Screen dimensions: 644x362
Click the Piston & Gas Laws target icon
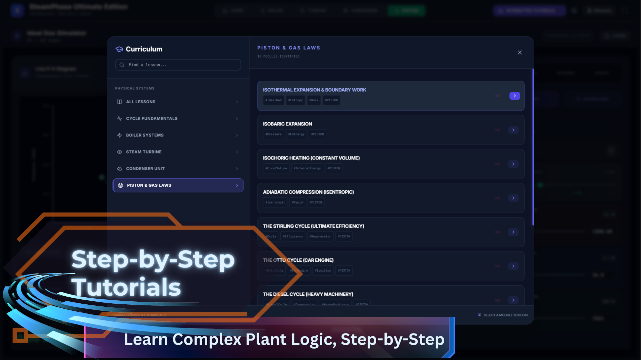pos(120,186)
